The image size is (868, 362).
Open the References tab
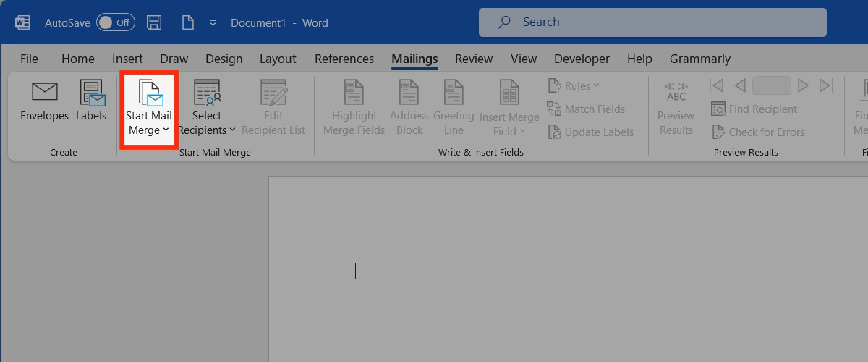[344, 59]
